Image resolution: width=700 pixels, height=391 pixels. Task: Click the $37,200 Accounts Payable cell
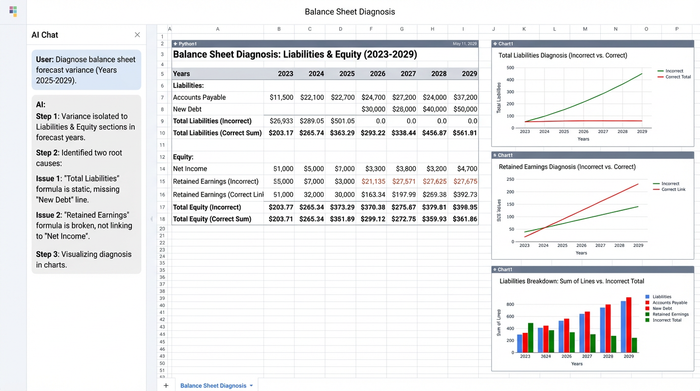click(465, 97)
